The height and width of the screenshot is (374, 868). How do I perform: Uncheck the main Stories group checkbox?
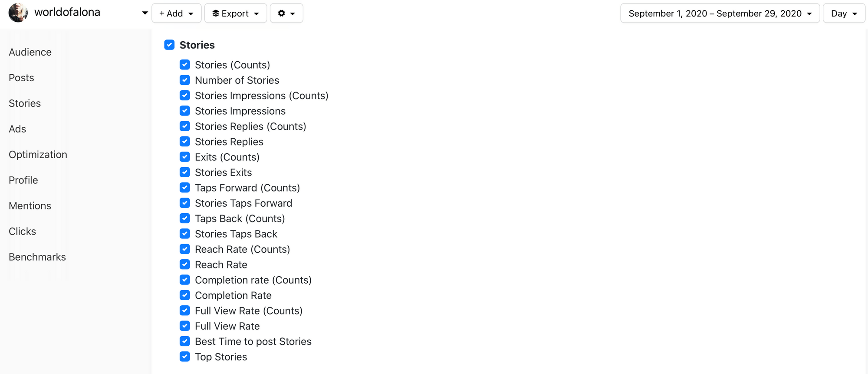[x=169, y=45]
